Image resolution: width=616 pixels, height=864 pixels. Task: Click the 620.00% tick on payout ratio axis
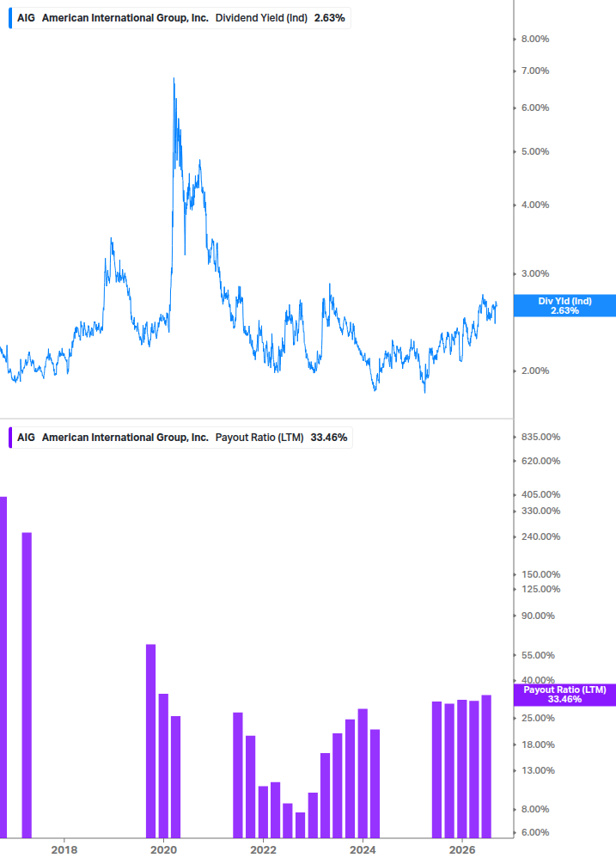(x=540, y=461)
